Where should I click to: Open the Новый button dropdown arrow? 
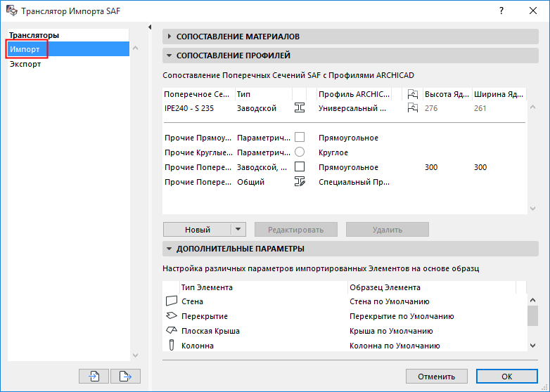coord(238,230)
